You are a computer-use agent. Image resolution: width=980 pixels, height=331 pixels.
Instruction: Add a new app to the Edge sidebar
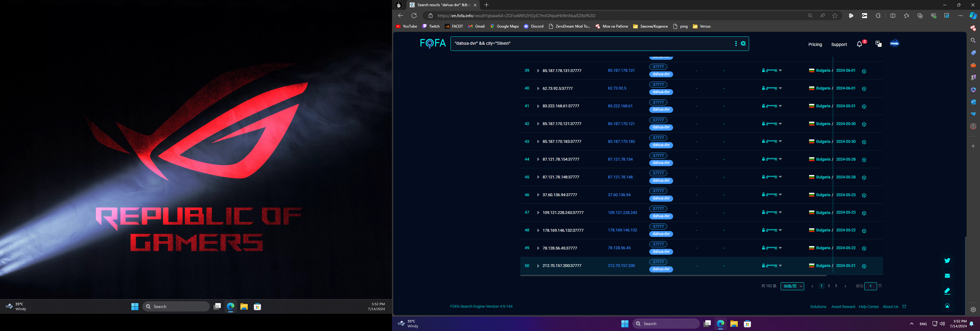(973, 146)
